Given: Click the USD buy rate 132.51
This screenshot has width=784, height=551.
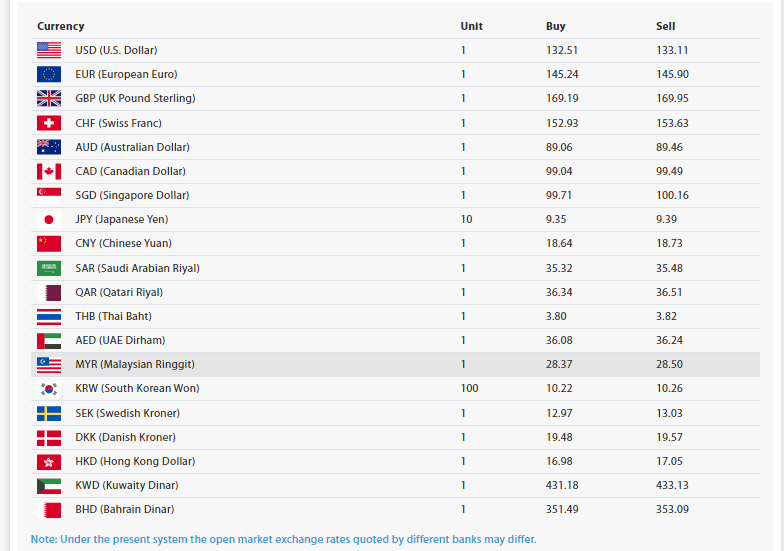Looking at the screenshot, I should (562, 50).
